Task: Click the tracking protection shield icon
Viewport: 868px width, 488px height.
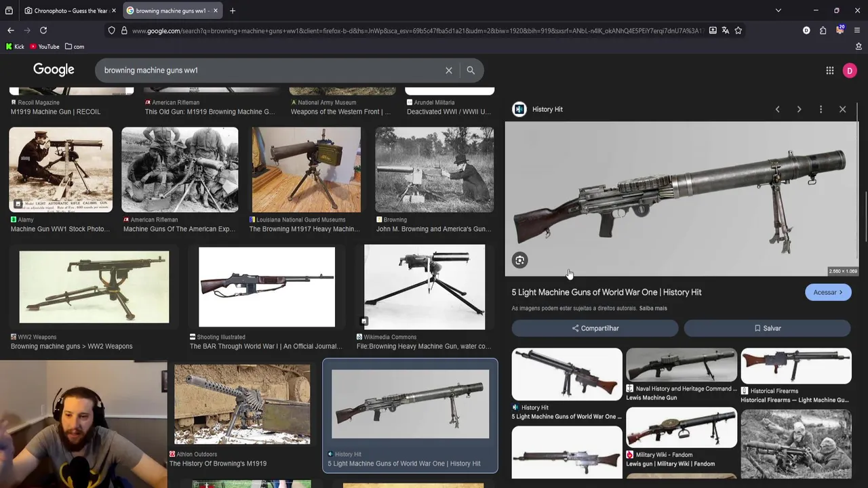Action: [x=112, y=30]
